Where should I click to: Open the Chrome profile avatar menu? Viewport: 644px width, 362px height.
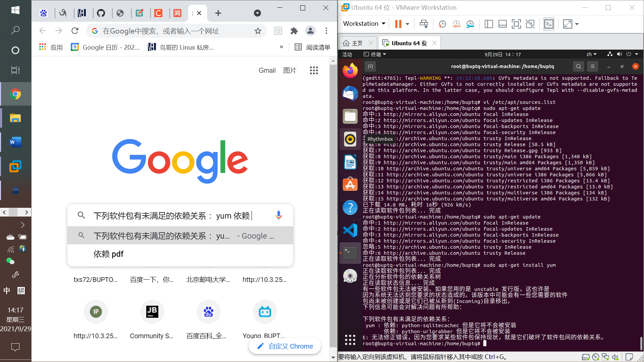point(310,31)
